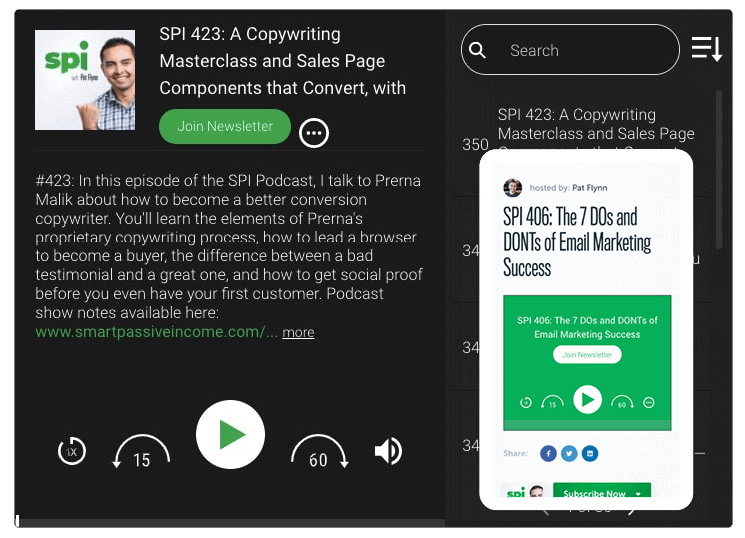Open more options in mobile preview player
745x538 pixels.
[649, 403]
